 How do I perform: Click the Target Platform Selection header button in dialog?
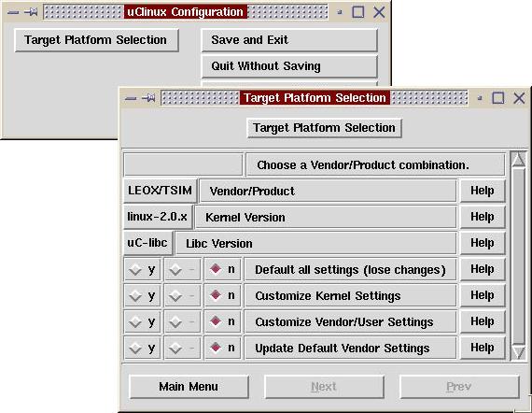tap(325, 128)
